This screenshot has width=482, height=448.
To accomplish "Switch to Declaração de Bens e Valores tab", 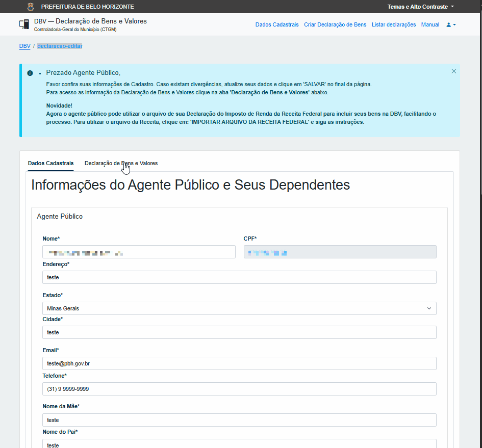I will (121, 163).
